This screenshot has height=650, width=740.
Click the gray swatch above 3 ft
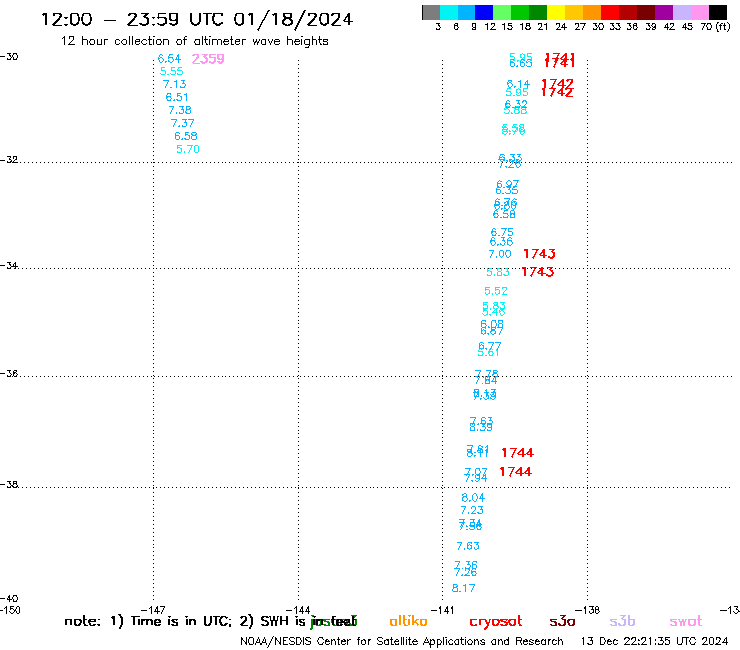pos(431,12)
